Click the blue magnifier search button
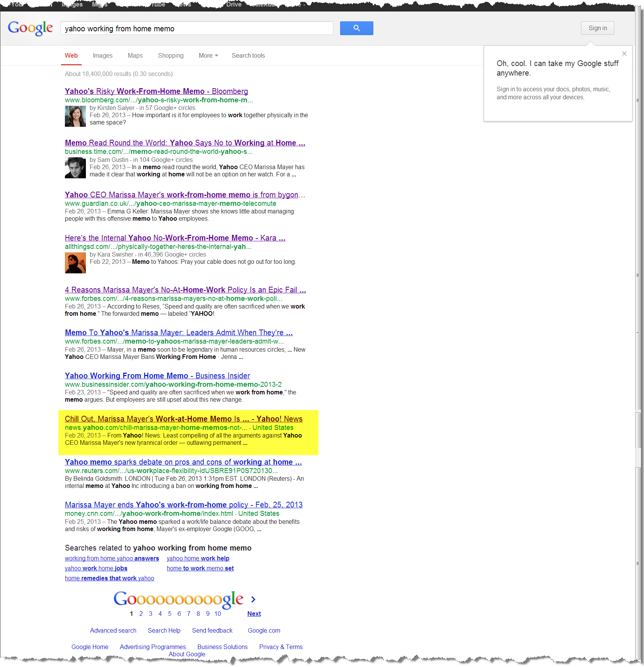This screenshot has height=667, width=644. [x=356, y=28]
